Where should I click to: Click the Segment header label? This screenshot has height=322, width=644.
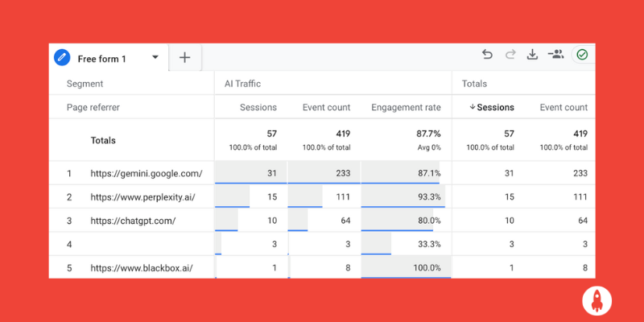point(85,84)
